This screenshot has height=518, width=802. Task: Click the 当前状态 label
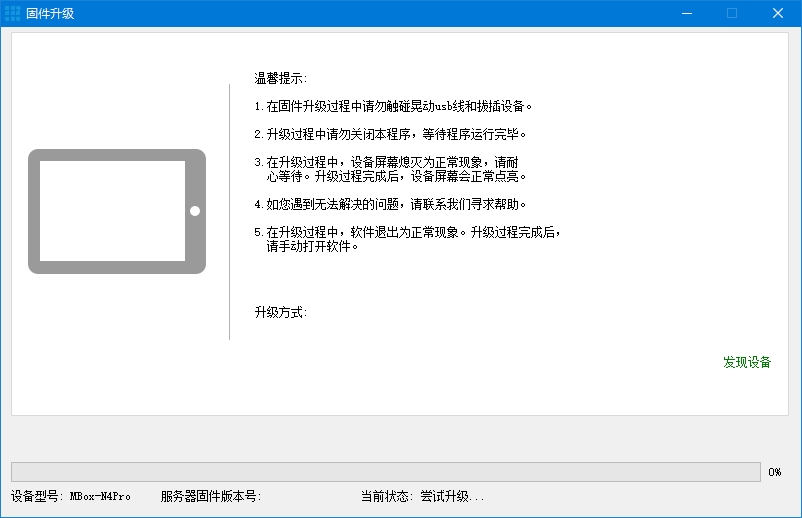387,496
